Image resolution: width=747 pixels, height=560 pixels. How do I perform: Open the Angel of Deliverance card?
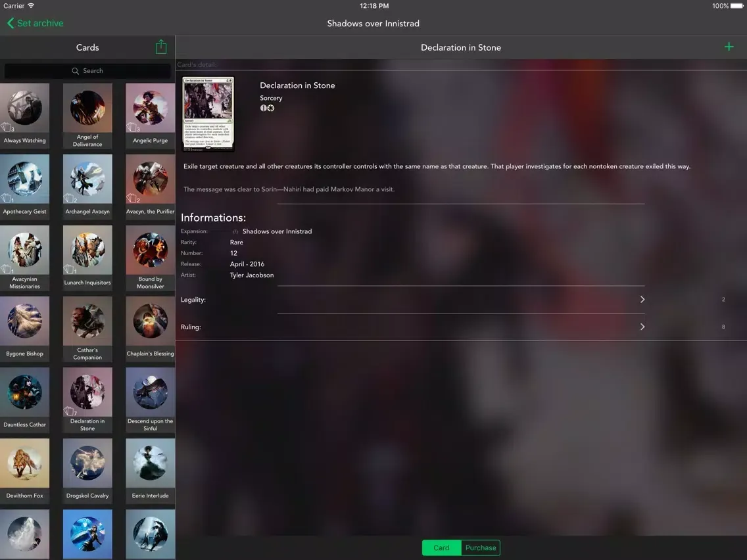tap(87, 115)
